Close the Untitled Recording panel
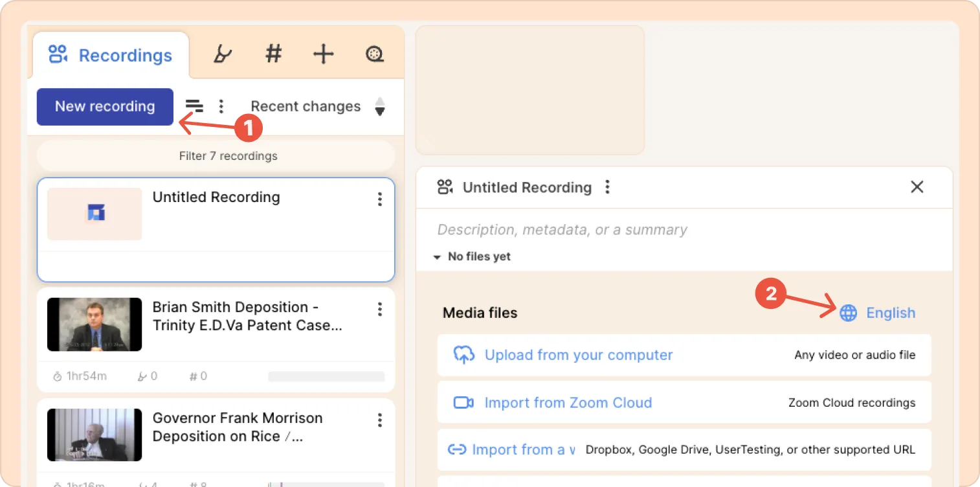Viewport: 980px width, 487px height. click(x=917, y=187)
